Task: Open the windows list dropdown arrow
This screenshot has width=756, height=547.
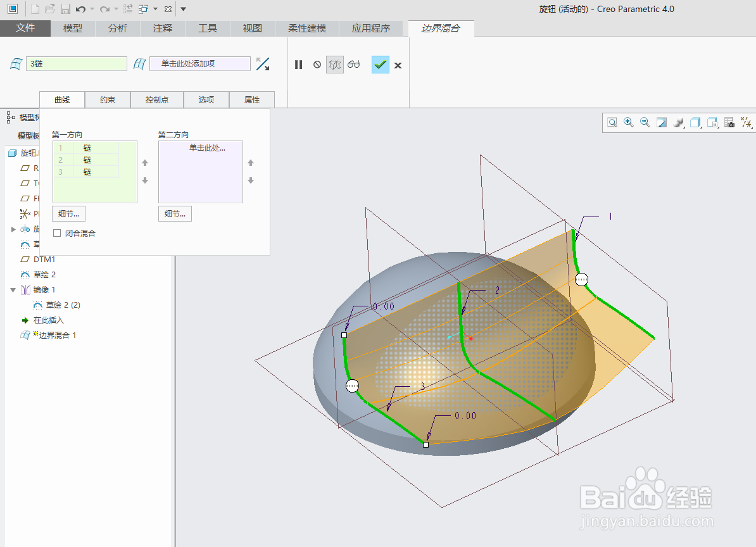Action: coord(155,9)
